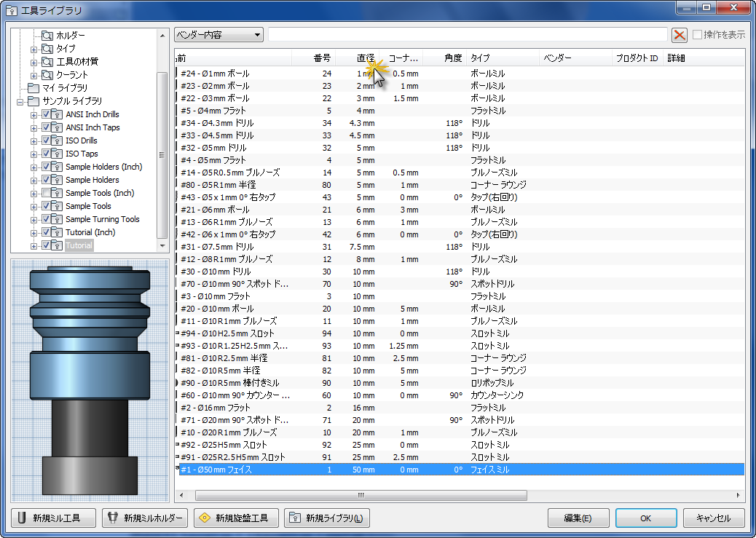
Task: Toggle the Sample Holders checkbox
Action: (46, 180)
